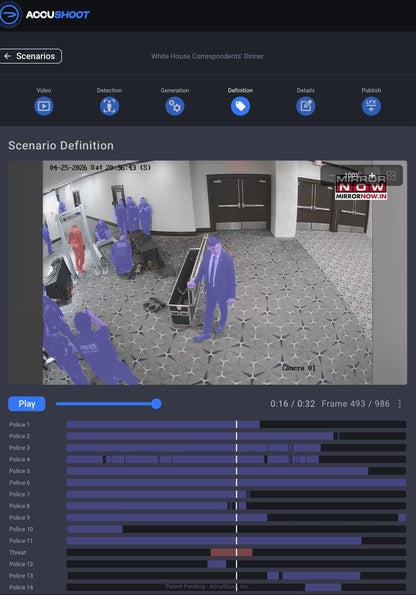Screen dimensions: 416x595
Task: Select the Police 5 track label
Action: point(19,471)
